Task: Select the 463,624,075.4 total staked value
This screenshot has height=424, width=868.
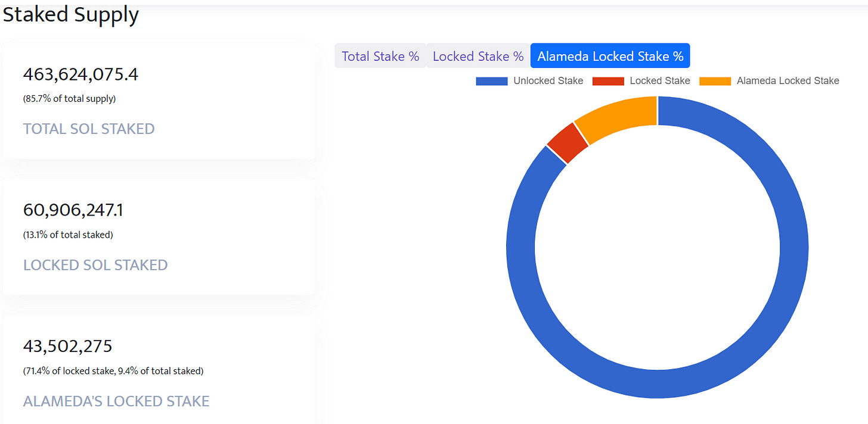Action: coord(80,74)
